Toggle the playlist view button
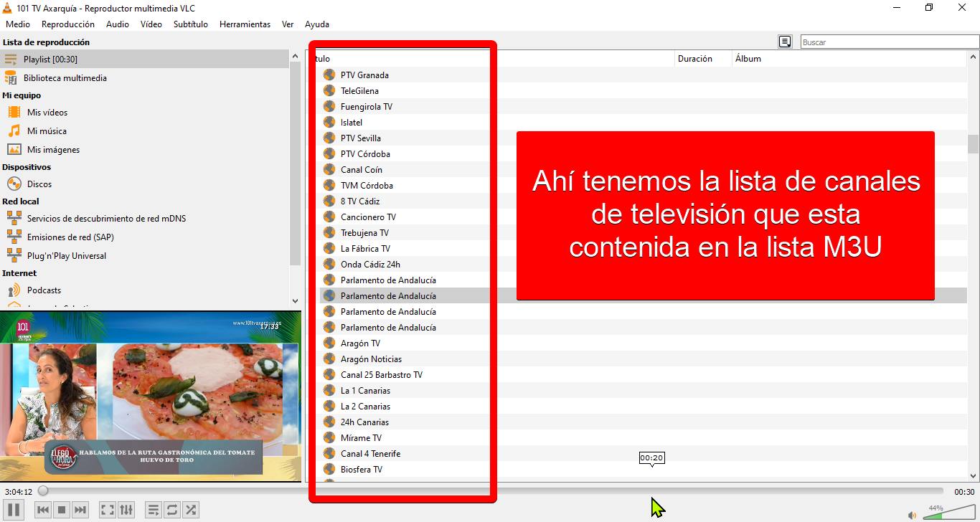The height and width of the screenshot is (522, 980). point(154,510)
